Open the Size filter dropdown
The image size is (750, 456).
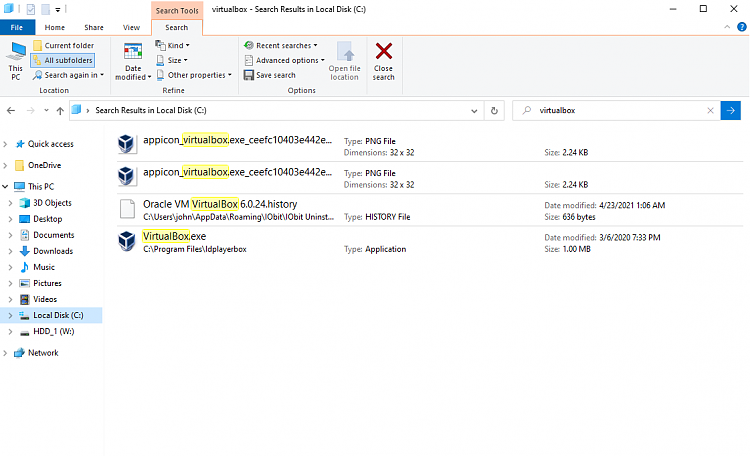point(172,60)
